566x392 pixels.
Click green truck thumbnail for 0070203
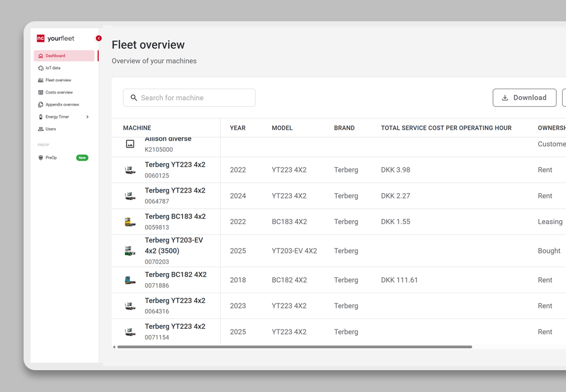tap(130, 251)
